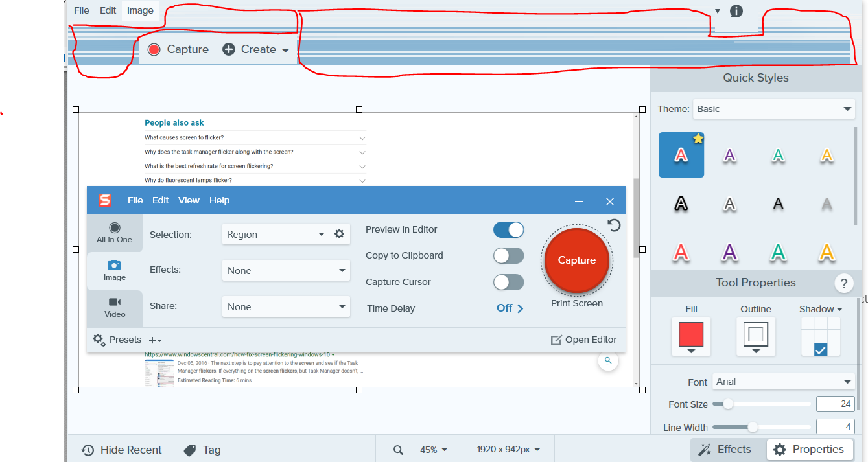The height and width of the screenshot is (462, 868).
Task: Switch to the Properties panel
Action: (x=808, y=449)
